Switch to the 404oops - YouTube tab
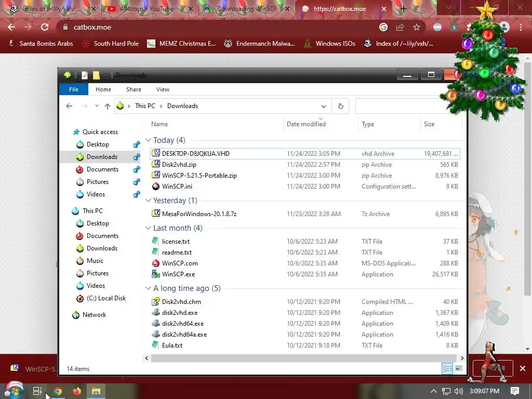This screenshot has width=532, height=399. point(146,9)
